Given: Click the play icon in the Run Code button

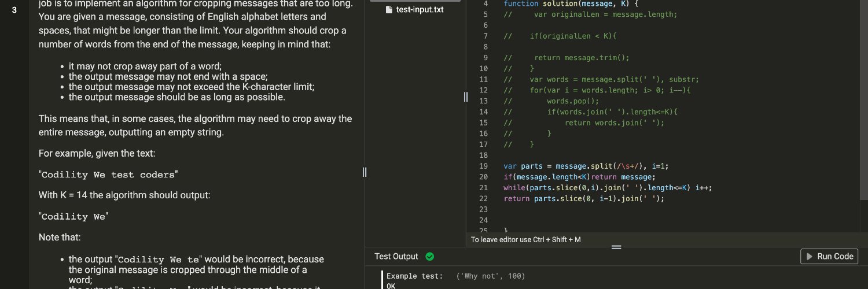Looking at the screenshot, I should (810, 257).
